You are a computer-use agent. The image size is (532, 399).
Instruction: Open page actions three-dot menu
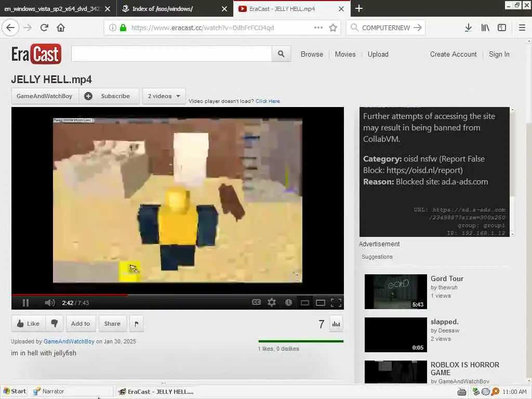318,28
